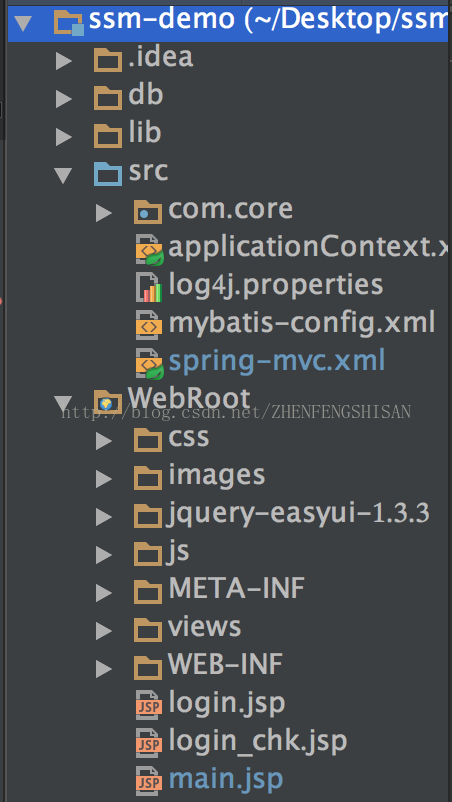Click the spring-mvc Spring XML icon
This screenshot has width=452, height=802.
[x=149, y=364]
